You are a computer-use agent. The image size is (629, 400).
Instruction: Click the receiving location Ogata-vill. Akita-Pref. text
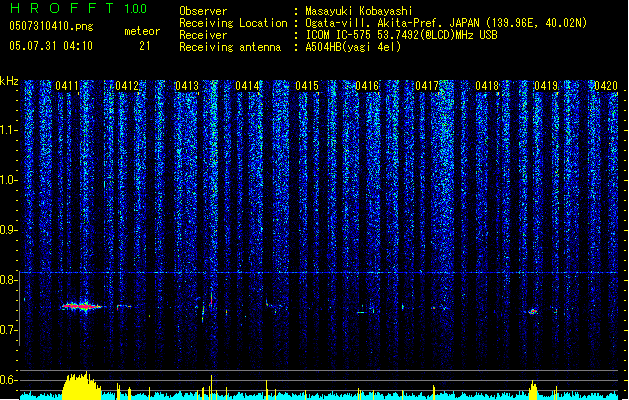(x=446, y=23)
